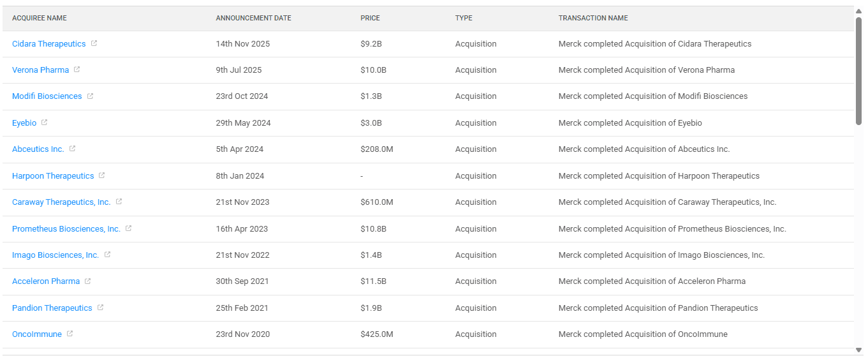
Task: Select the 29th May 2024 date cell
Action: (x=243, y=123)
